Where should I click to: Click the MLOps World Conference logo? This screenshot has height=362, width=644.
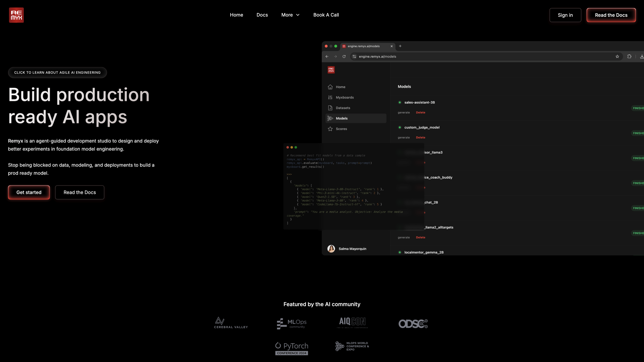352,346
